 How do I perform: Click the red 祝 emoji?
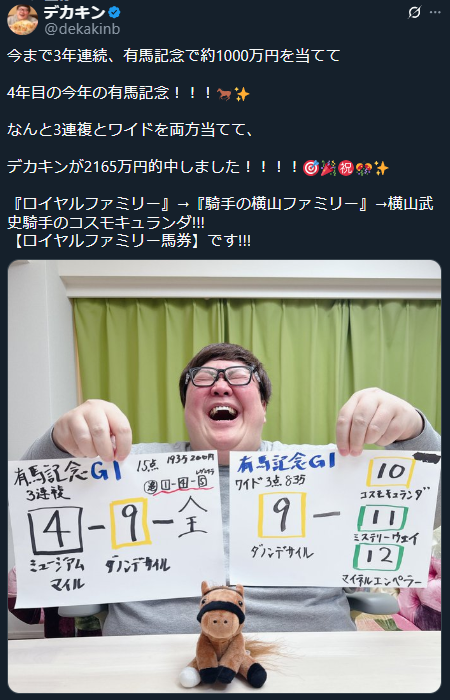pos(346,168)
